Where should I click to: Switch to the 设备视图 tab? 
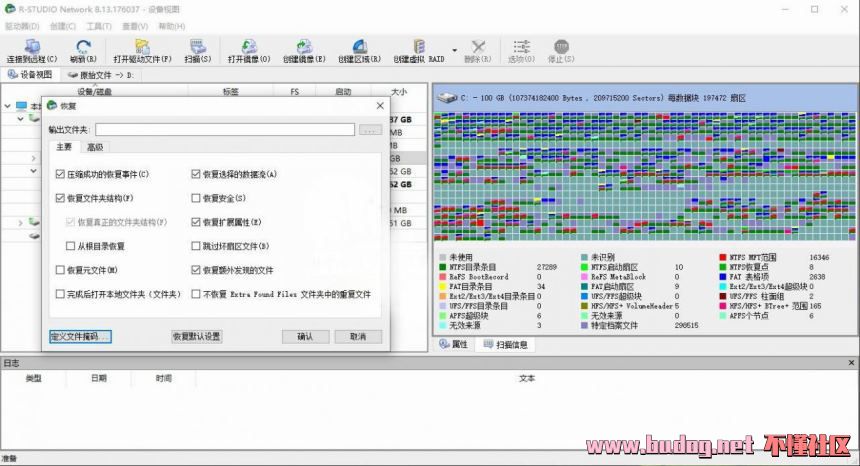(30, 75)
